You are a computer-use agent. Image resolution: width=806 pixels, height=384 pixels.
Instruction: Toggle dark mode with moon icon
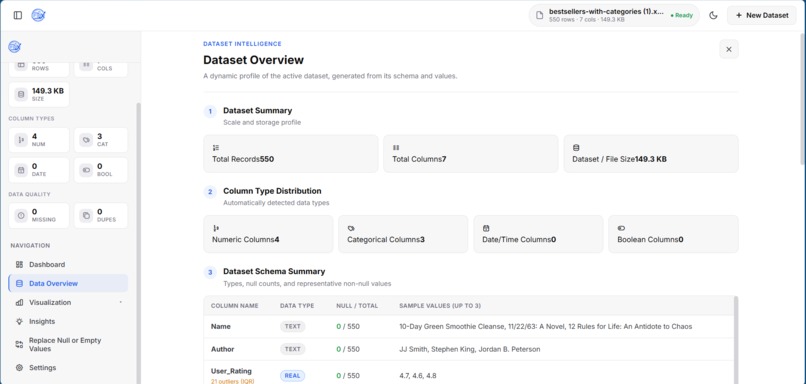[713, 15]
